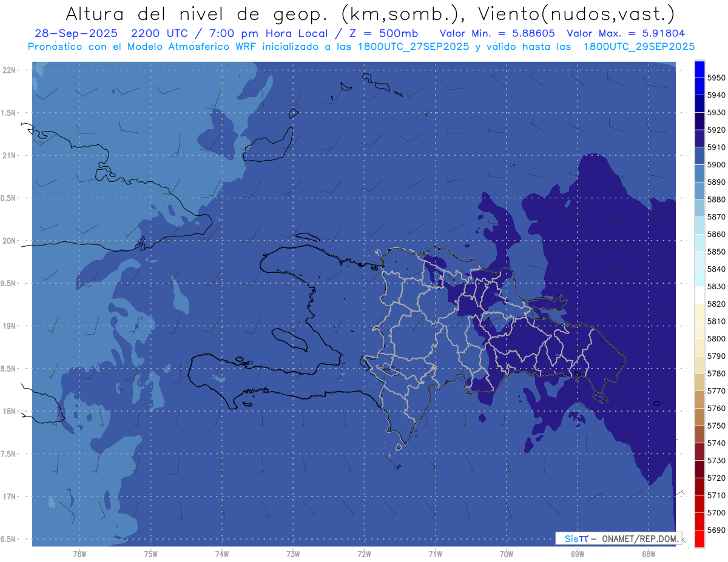Image resolution: width=728 pixels, height=562 pixels.
Task: Click 'Valor Max. = 5.91804' text
Action: pyautogui.click(x=625, y=33)
